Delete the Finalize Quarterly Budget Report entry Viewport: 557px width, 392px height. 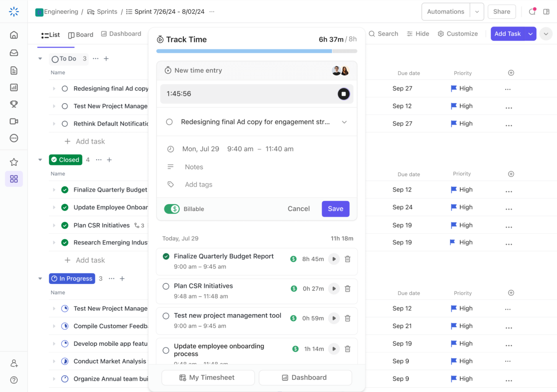point(347,259)
